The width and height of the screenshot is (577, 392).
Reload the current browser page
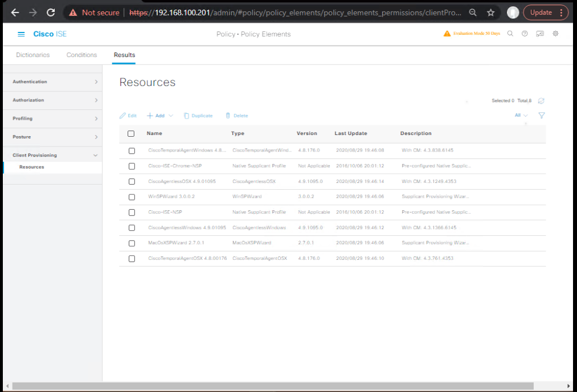pos(51,13)
